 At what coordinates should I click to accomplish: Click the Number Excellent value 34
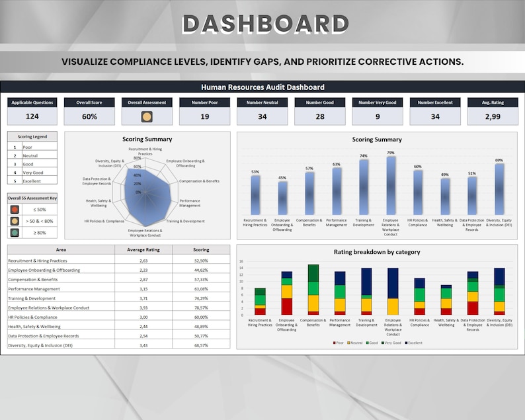[x=435, y=116]
